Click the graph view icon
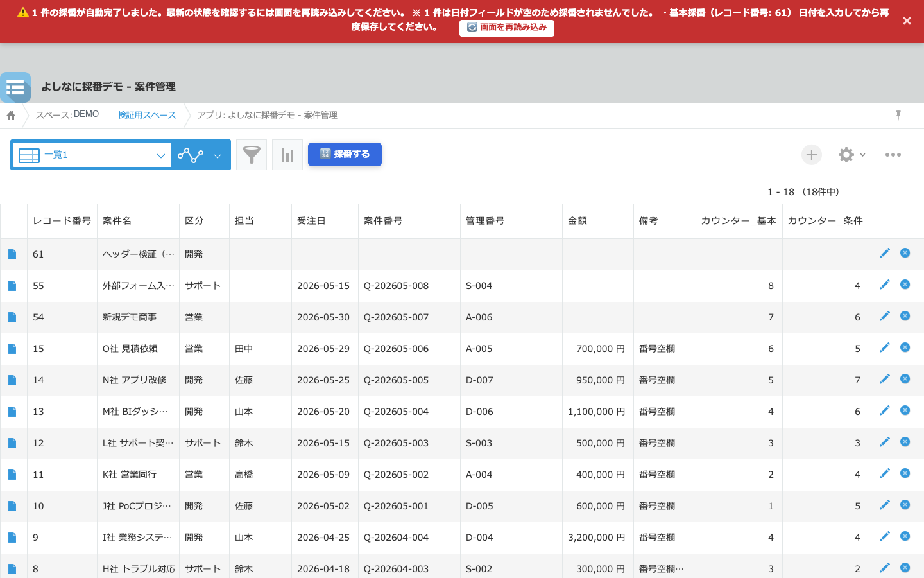The height and width of the screenshot is (578, 924). pos(191,155)
